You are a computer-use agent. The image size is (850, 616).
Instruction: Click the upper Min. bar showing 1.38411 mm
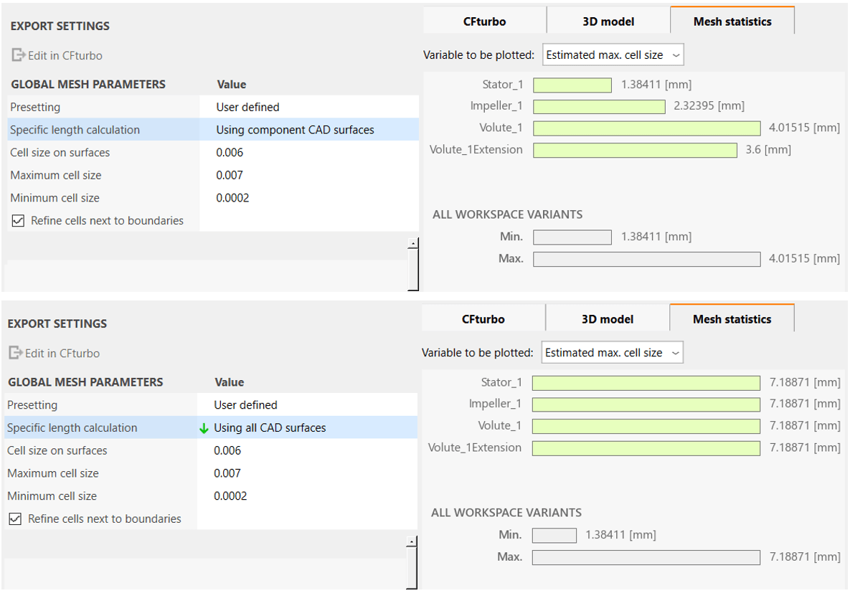pos(572,237)
